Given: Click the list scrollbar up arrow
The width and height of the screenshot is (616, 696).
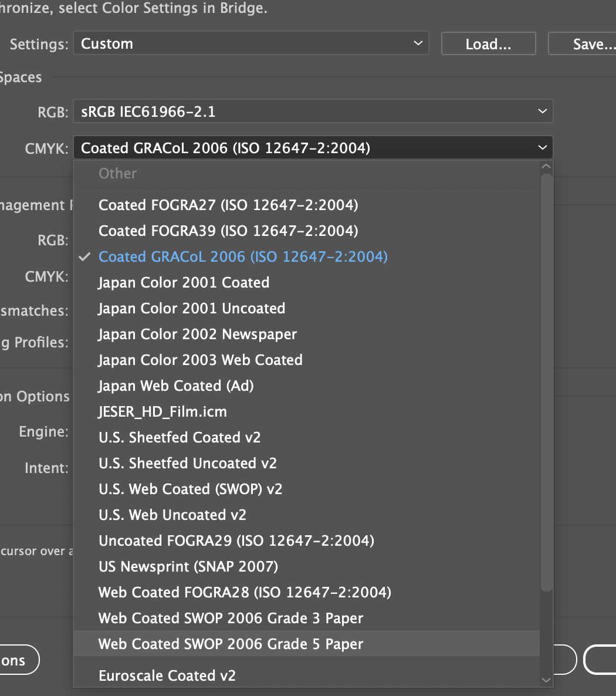Looking at the screenshot, I should 546,167.
